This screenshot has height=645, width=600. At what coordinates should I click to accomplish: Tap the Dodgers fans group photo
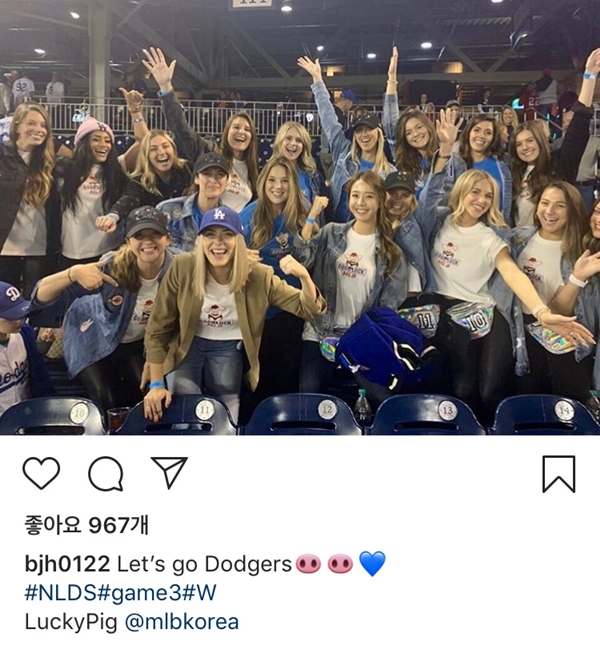(300, 217)
